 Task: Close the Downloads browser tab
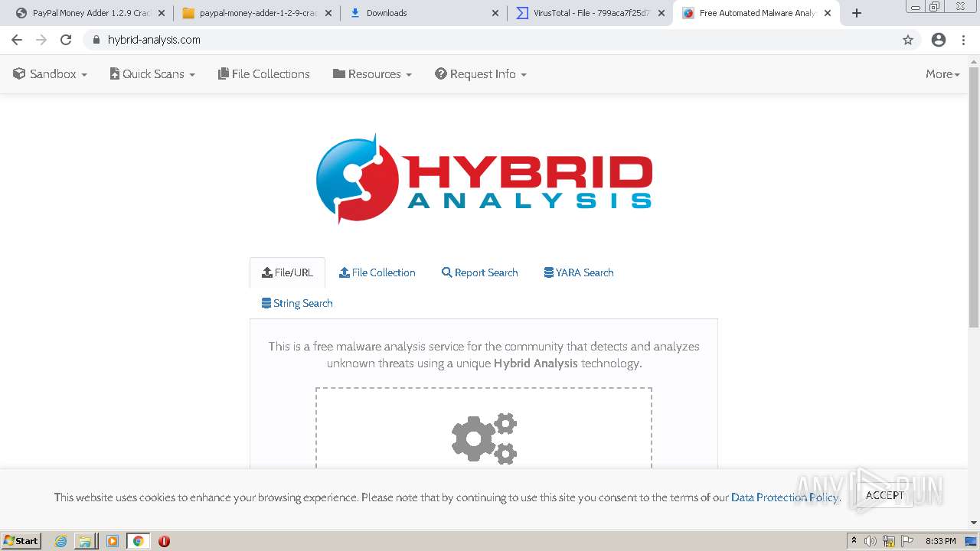tap(495, 13)
